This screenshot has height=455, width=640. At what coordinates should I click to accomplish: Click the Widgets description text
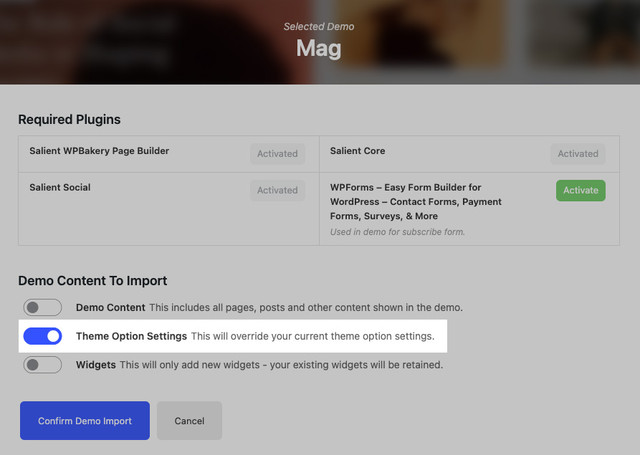point(281,364)
